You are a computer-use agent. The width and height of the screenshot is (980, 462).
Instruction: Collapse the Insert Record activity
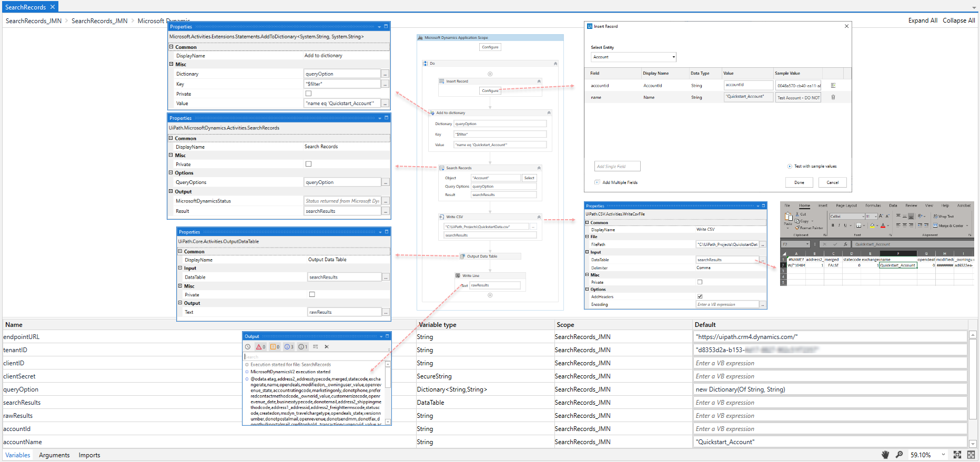click(x=539, y=81)
